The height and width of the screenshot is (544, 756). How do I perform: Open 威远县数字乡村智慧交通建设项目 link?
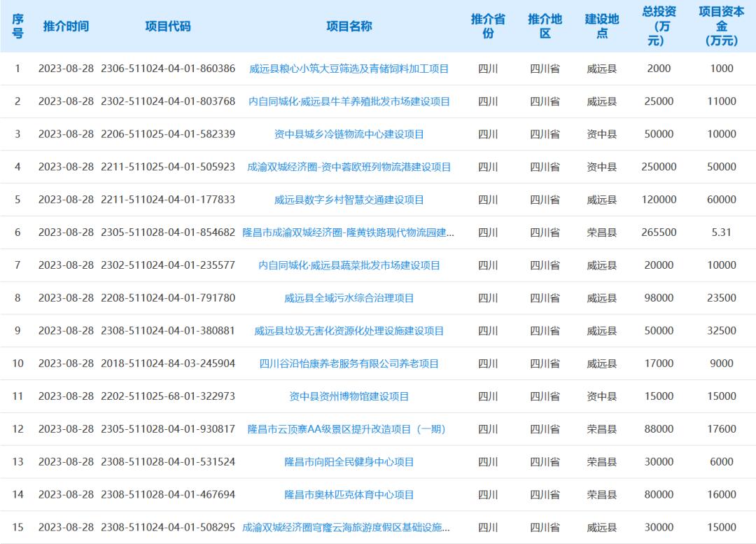(x=349, y=200)
